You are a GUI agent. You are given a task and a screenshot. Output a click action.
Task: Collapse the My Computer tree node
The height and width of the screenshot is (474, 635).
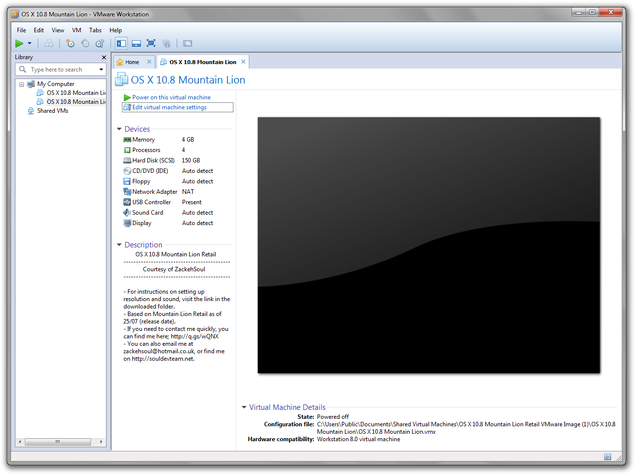coord(21,84)
